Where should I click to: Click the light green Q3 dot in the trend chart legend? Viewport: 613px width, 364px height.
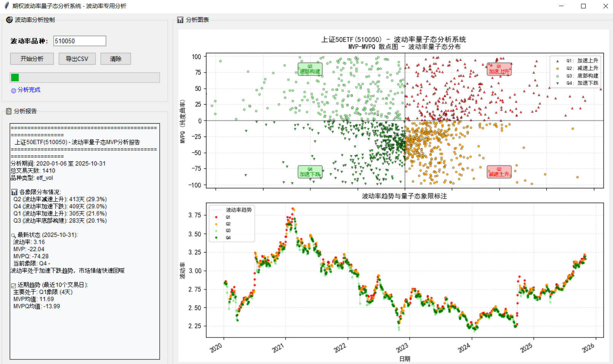coord(216,230)
